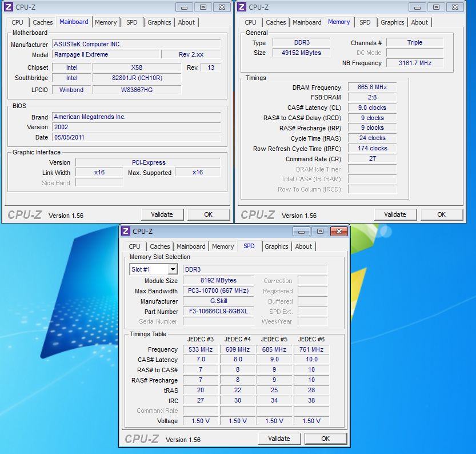The width and height of the screenshot is (476, 454).
Task: Click the F3-10666CL9-8GBXL part number
Action: click(218, 311)
